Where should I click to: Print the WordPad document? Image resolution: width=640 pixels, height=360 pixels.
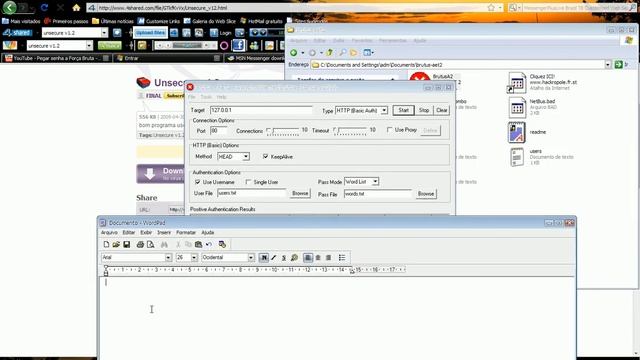pos(140,244)
